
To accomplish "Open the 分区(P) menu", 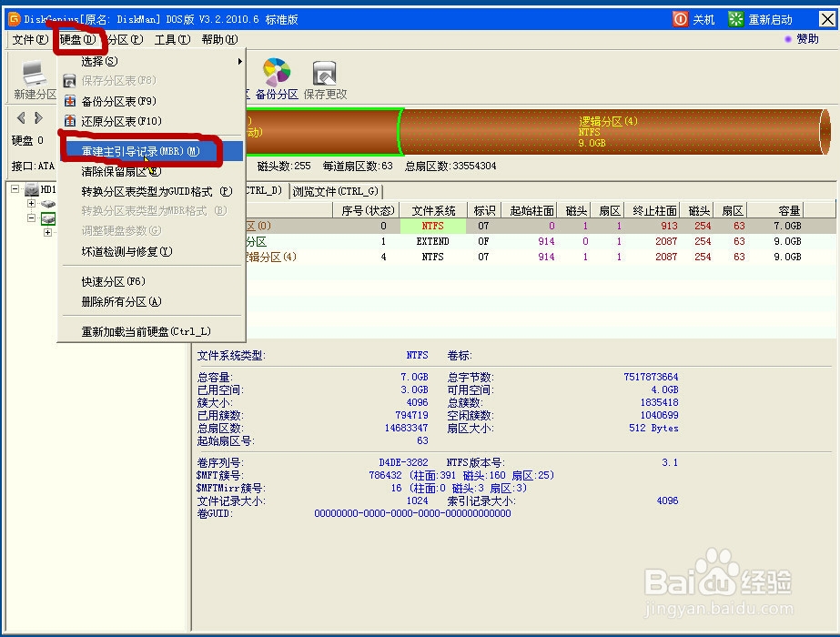I will tap(123, 39).
